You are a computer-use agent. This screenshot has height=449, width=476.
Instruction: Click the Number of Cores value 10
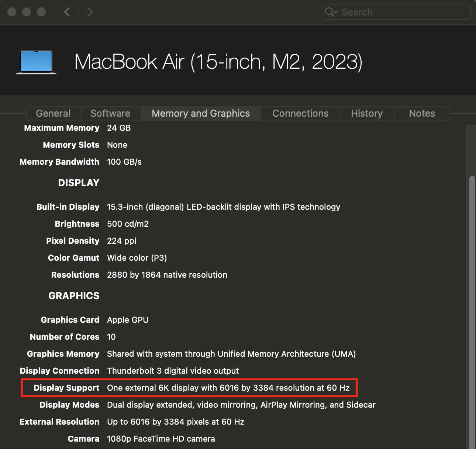coord(111,337)
